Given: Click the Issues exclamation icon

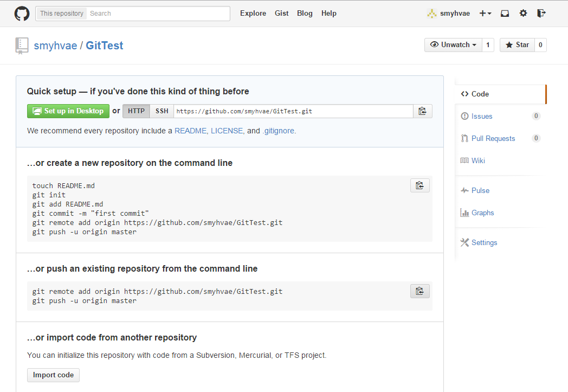Looking at the screenshot, I should (x=464, y=116).
